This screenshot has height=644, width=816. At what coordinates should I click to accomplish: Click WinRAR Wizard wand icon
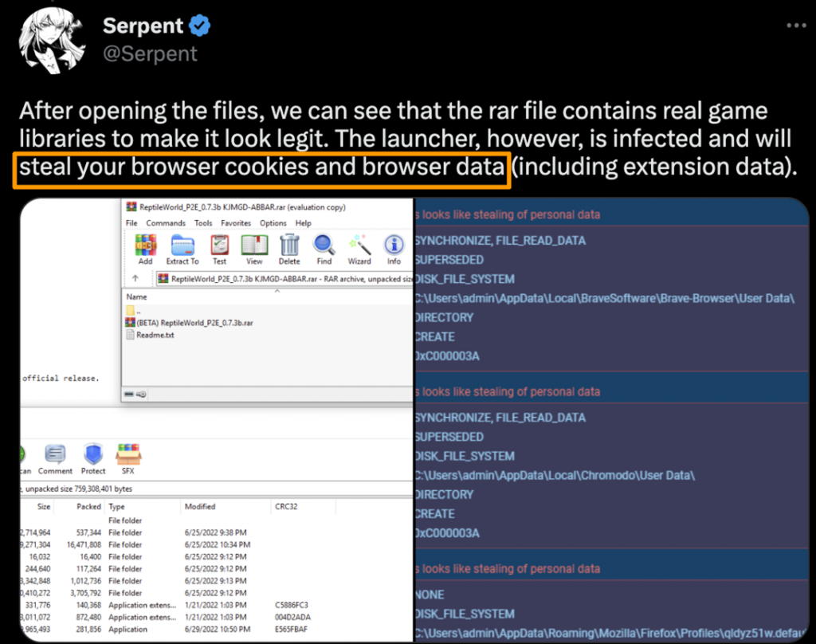359,249
